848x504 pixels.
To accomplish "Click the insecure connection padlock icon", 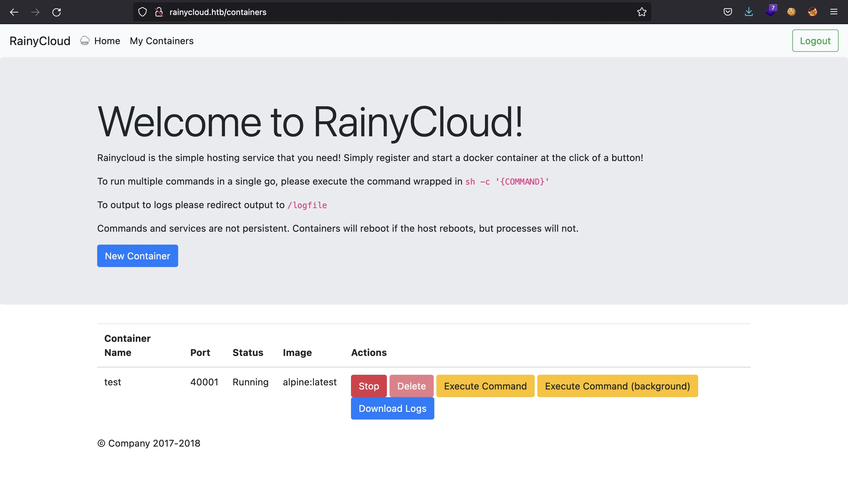I will pyautogui.click(x=159, y=12).
